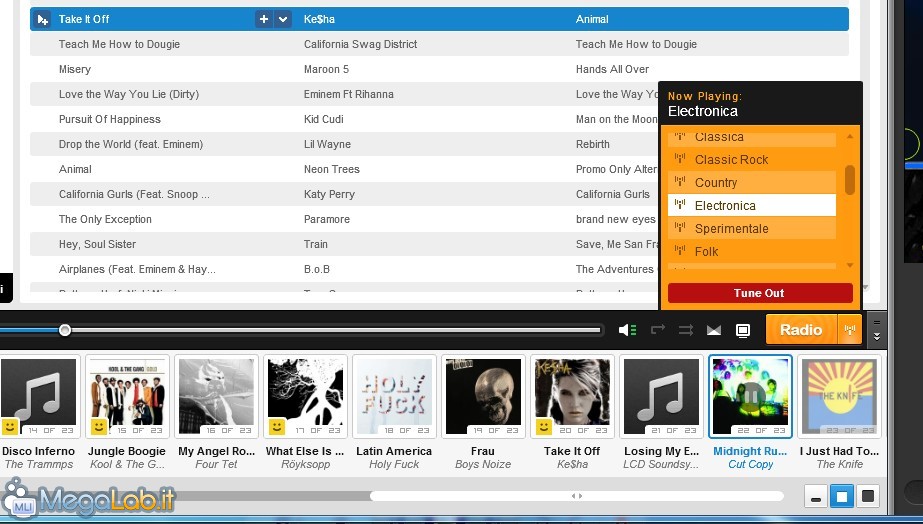Click antenna icon beside Country

click(x=680, y=181)
